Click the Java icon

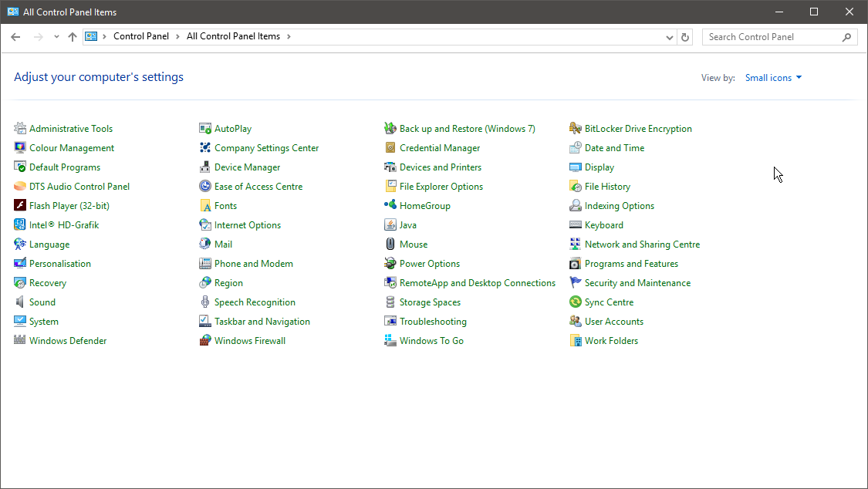[x=390, y=224]
